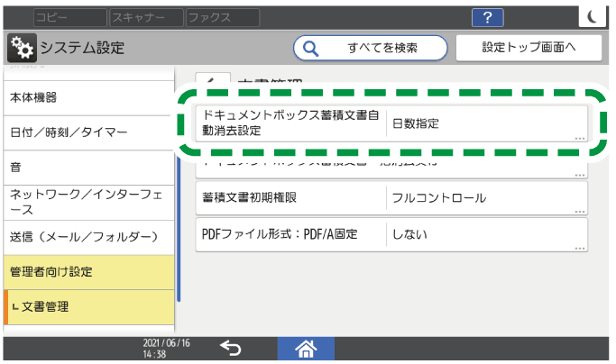616x364 pixels.
Task: Tap the 2021/06/16 date and time display
Action: (166, 349)
